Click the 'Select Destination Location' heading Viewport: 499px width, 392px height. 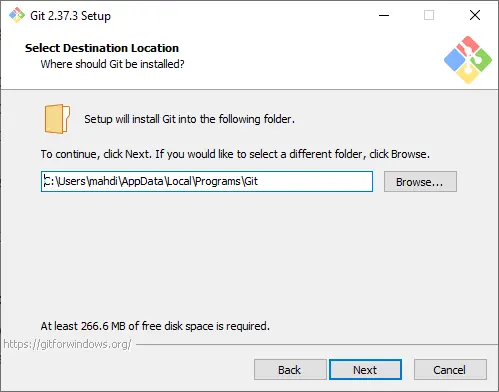click(x=102, y=48)
